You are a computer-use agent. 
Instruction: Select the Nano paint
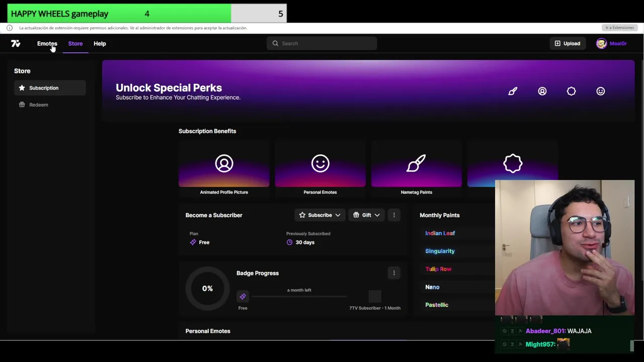pyautogui.click(x=432, y=287)
